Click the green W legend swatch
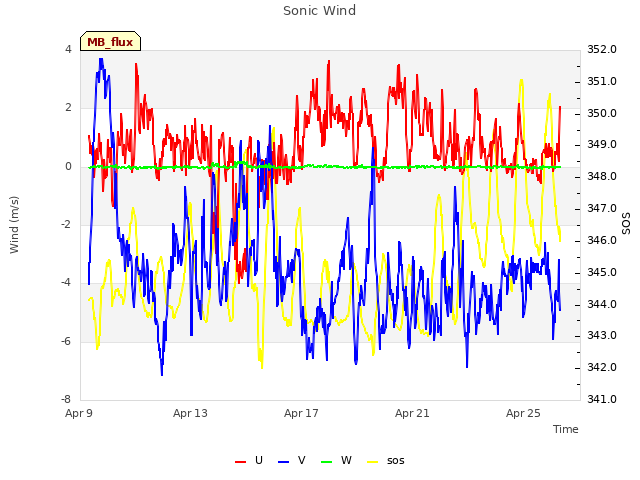Screen dimensions: 640x480 click(327, 462)
